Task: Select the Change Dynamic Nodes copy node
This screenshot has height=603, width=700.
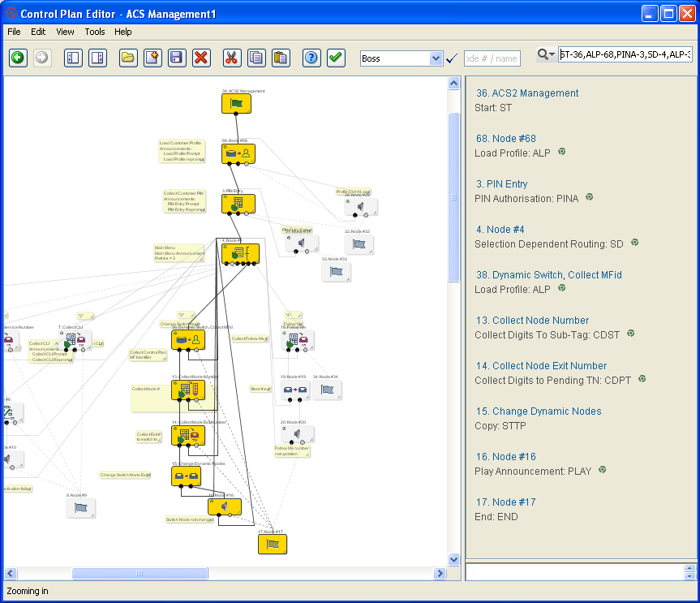Action: click(186, 476)
